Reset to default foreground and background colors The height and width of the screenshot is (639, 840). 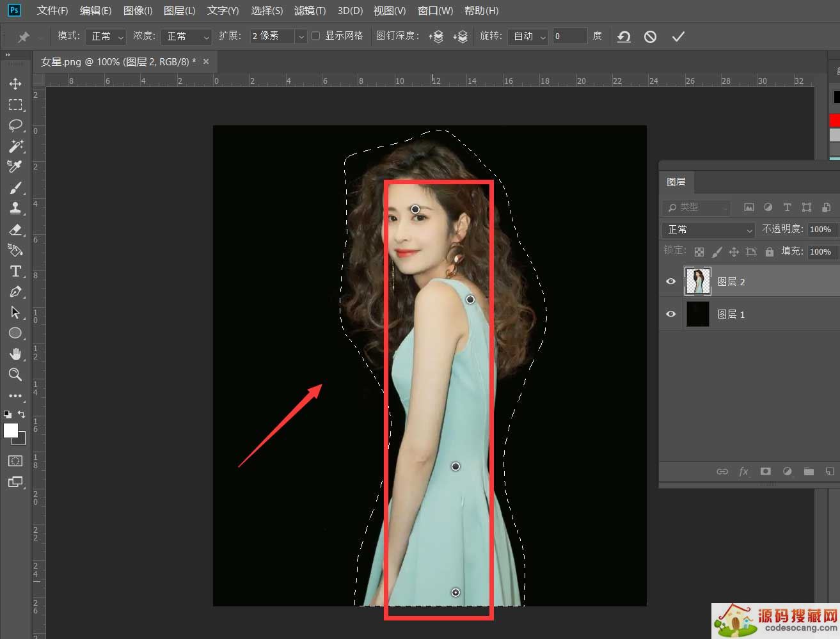click(8, 414)
